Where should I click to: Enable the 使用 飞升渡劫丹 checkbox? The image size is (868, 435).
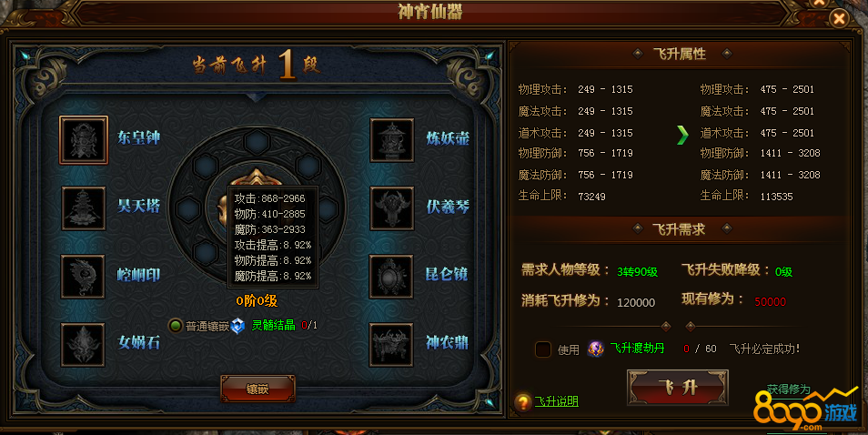tap(543, 349)
